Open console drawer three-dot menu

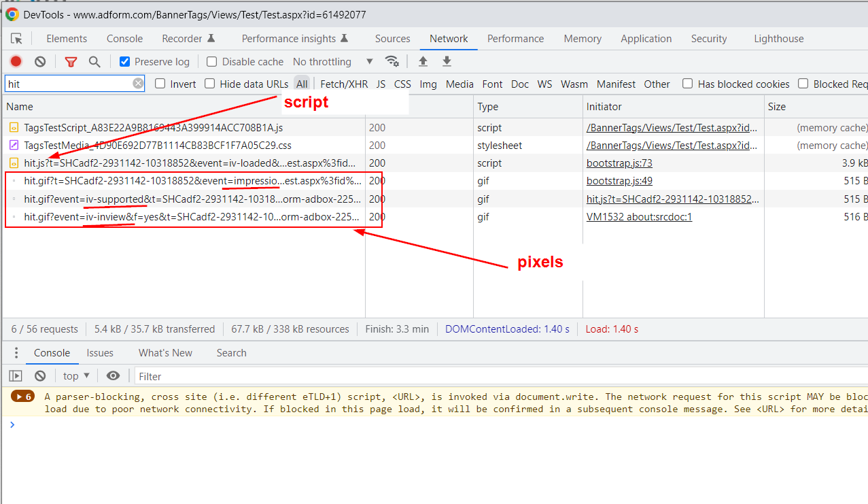(x=17, y=353)
